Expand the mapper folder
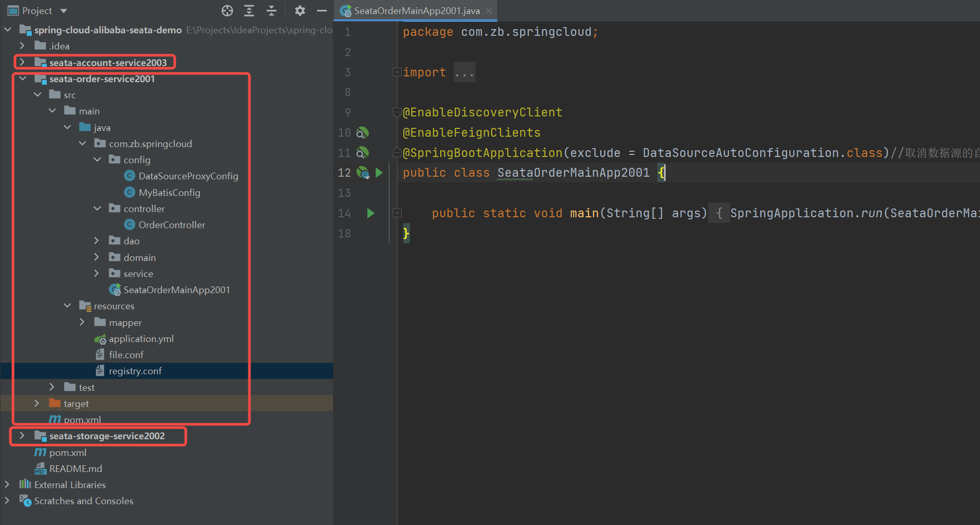Screen dimensions: 980x525 point(82,322)
